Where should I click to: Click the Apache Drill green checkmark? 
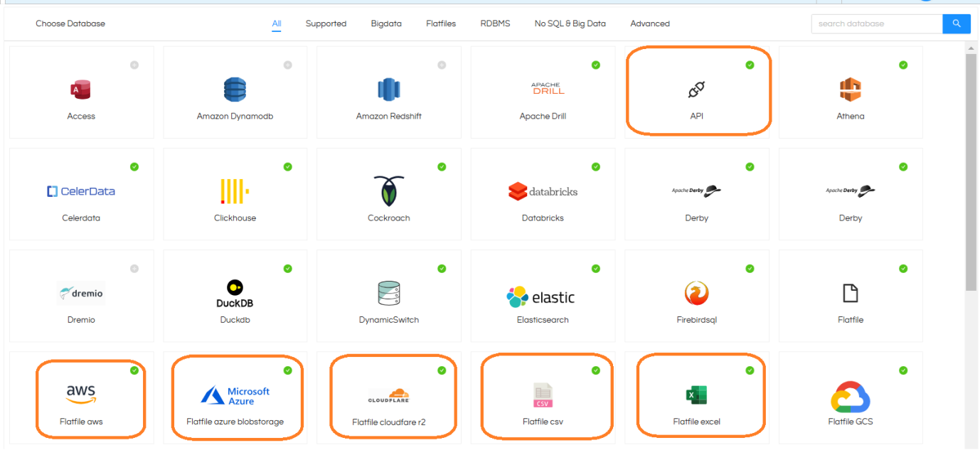tap(595, 65)
